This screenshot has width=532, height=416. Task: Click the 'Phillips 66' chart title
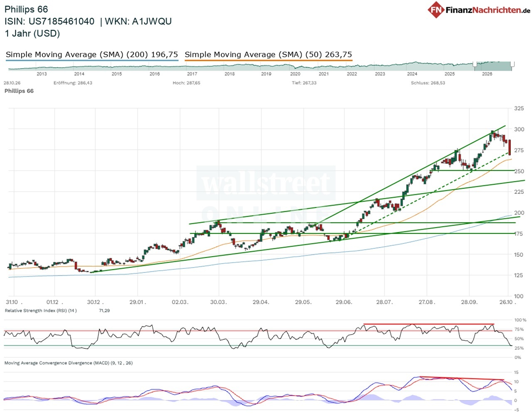[26, 9]
